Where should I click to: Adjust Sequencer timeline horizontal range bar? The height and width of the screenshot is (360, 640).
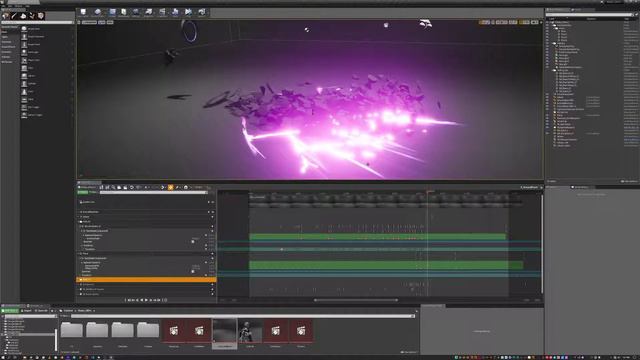[356, 300]
